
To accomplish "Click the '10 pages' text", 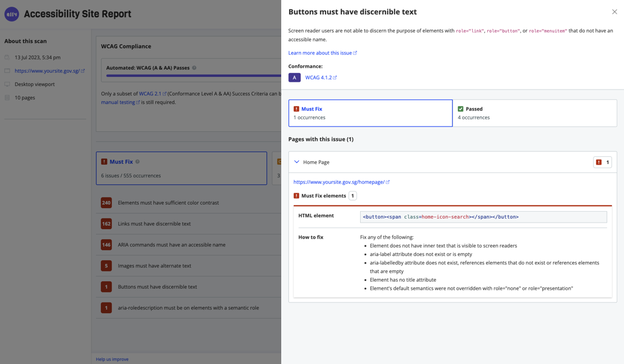I will click(24, 97).
